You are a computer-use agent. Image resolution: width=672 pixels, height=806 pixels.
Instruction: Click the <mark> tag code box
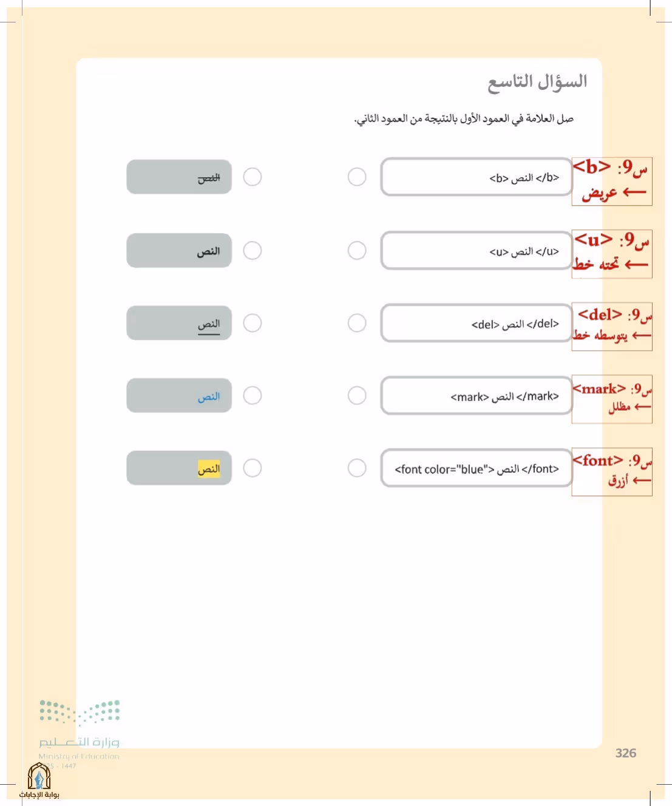click(477, 396)
